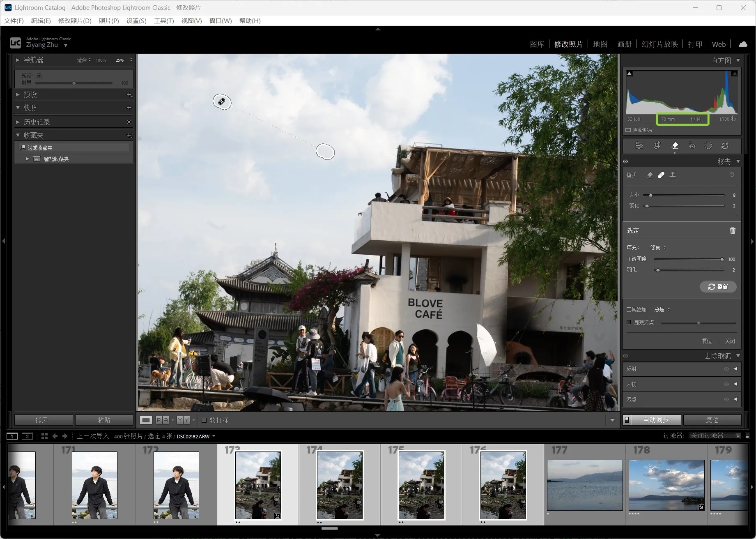Adjust the 不透明度 opacity slider
Image resolution: width=756 pixels, height=539 pixels.
(722, 259)
